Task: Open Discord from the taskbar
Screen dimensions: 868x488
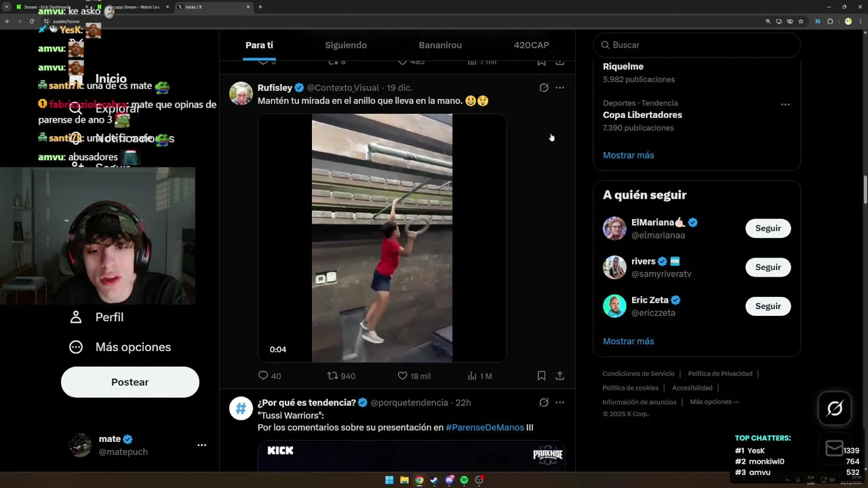Action: point(449,480)
